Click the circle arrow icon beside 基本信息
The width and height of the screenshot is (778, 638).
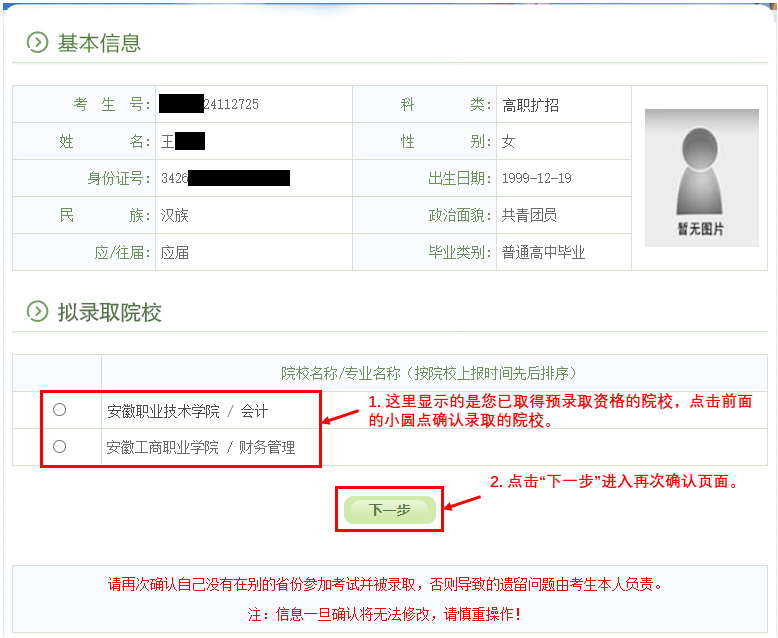point(37,42)
